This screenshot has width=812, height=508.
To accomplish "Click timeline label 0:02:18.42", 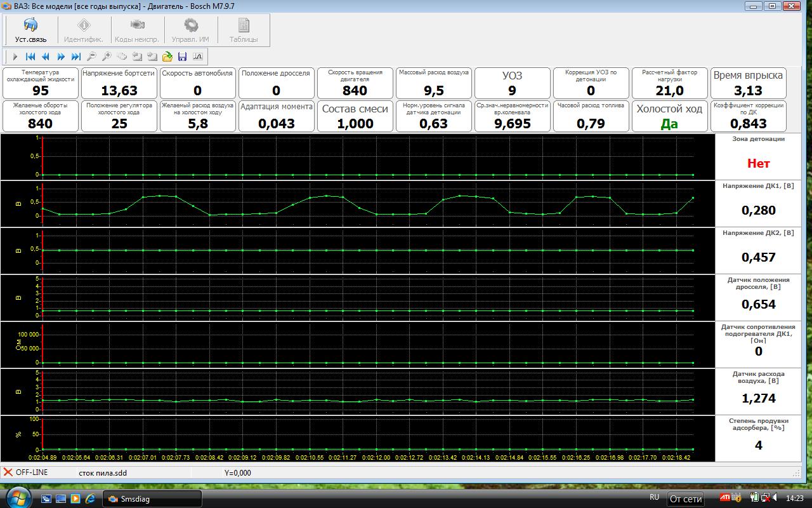I will pyautogui.click(x=676, y=457).
